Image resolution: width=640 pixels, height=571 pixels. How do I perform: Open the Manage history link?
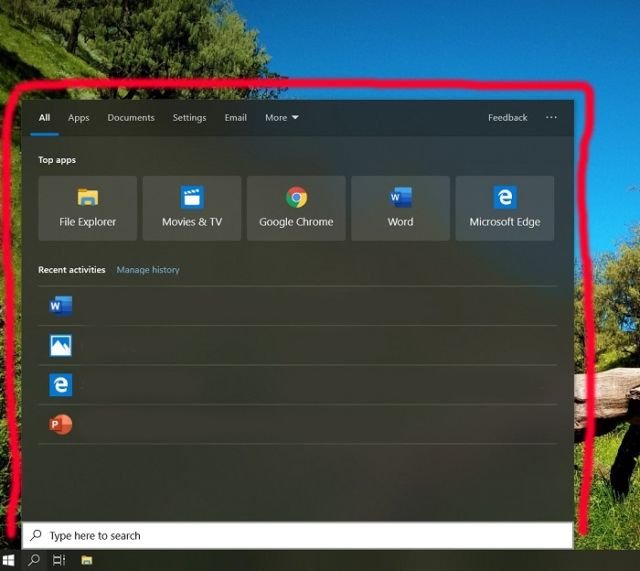[148, 270]
